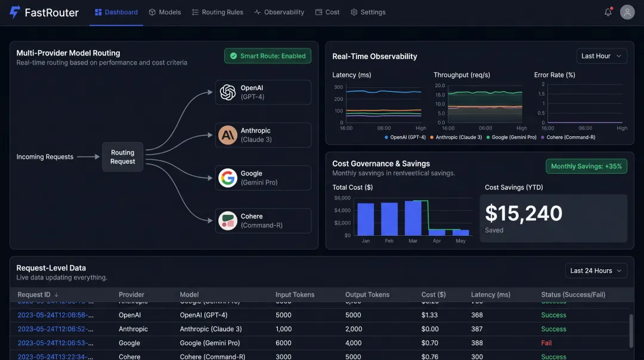This screenshot has width=644, height=360.
Task: Click the Cohere (Command-R) purple legend dot
Action: [543, 137]
